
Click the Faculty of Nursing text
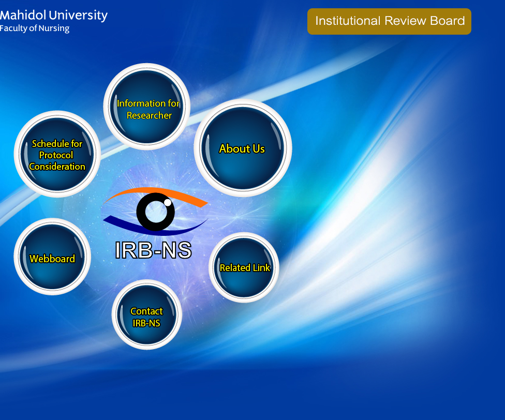(35, 28)
